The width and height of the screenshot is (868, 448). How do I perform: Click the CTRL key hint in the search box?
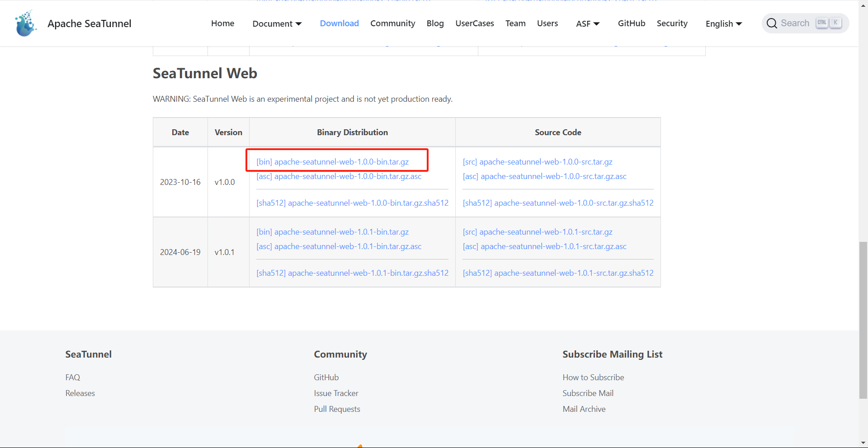pos(822,23)
